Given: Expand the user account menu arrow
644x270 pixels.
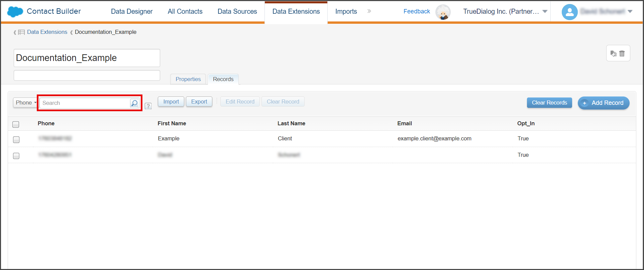Looking at the screenshot, I should point(630,11).
